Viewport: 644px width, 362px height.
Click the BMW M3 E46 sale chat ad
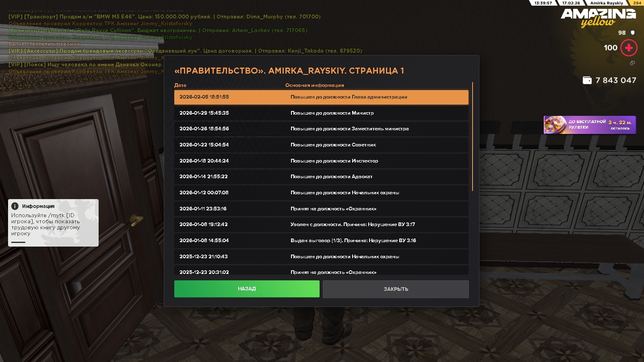coord(165,16)
